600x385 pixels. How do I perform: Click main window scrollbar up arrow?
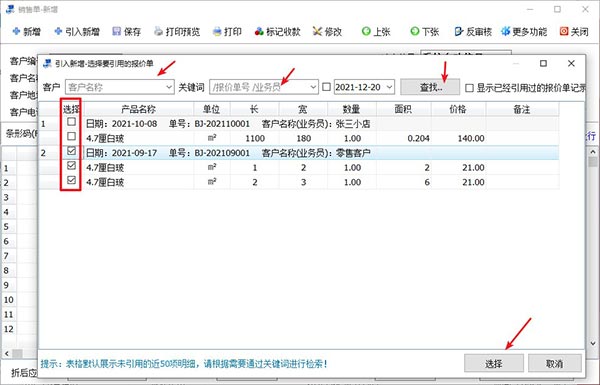593,152
